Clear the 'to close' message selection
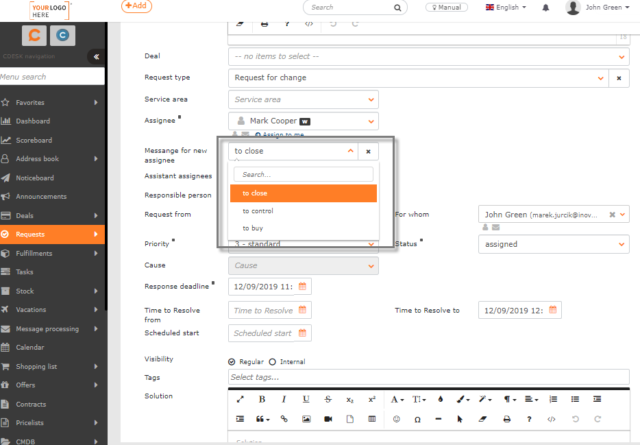Screen dimensions: 640x445 click(368, 151)
